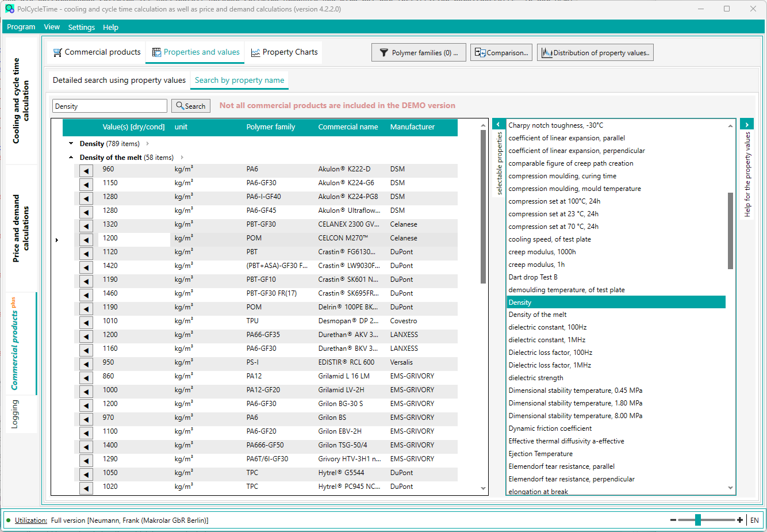Click the arrow icon for Desmopan DP row
The width and height of the screenshot is (767, 532).
pos(86,322)
